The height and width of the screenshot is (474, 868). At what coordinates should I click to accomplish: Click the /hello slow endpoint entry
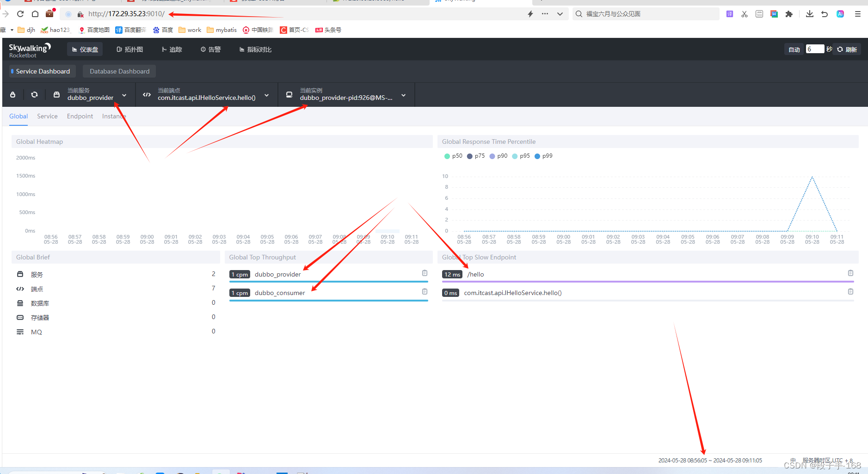coord(475,274)
